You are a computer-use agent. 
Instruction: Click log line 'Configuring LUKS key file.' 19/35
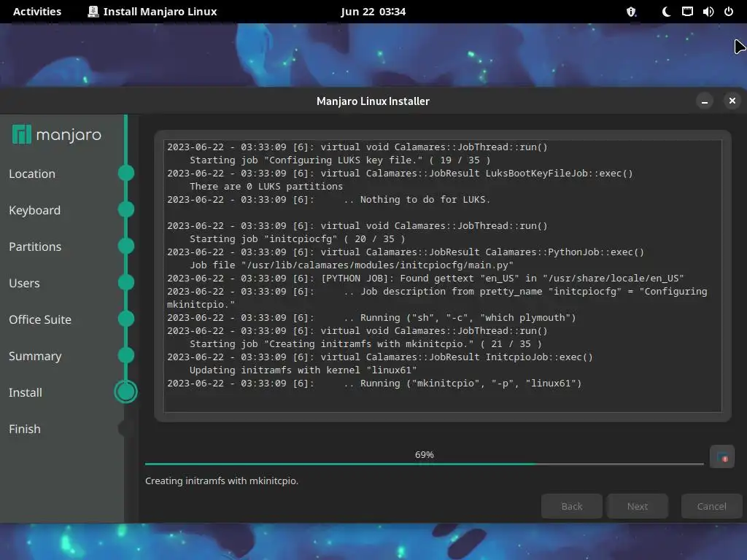point(340,160)
